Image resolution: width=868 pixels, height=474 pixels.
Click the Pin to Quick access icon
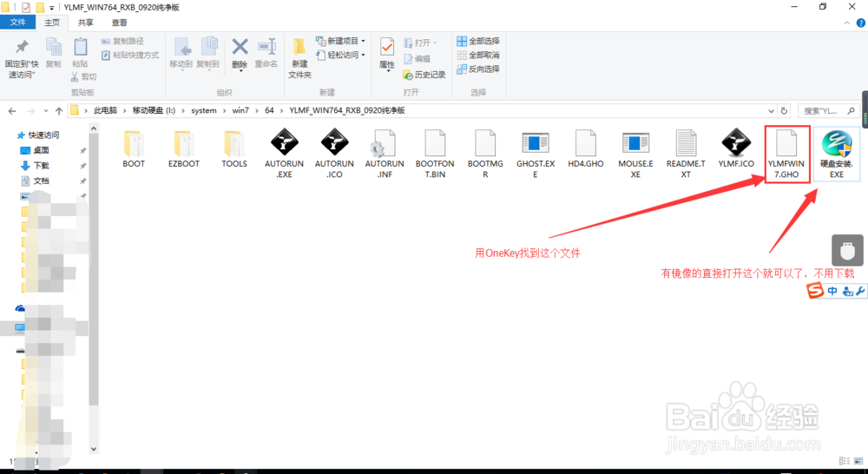coord(22,48)
